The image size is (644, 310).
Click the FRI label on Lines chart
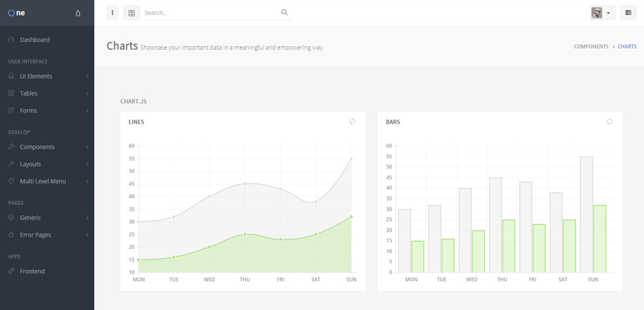pos(280,280)
